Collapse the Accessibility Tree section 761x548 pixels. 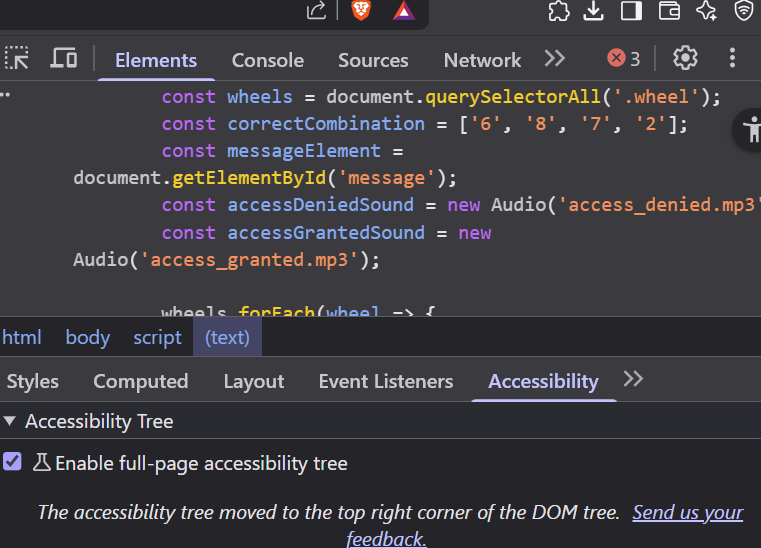pyautogui.click(x=10, y=422)
